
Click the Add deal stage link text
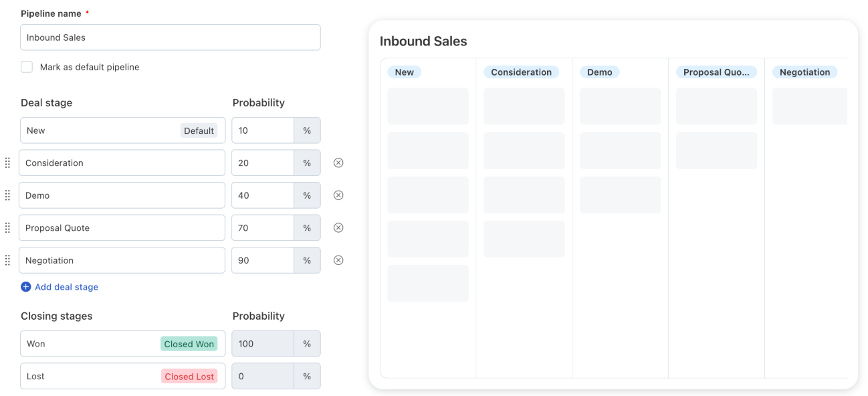(66, 287)
